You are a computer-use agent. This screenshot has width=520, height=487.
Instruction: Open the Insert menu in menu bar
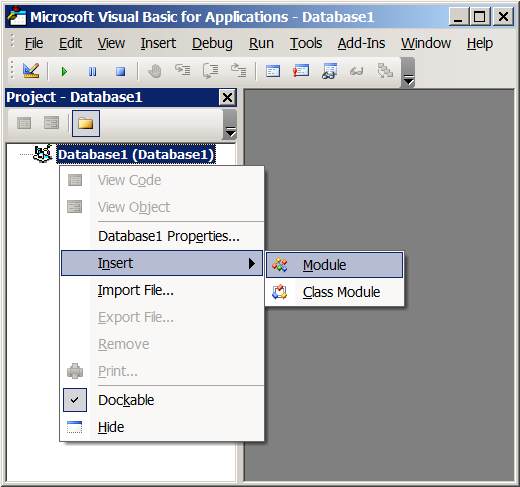click(158, 43)
